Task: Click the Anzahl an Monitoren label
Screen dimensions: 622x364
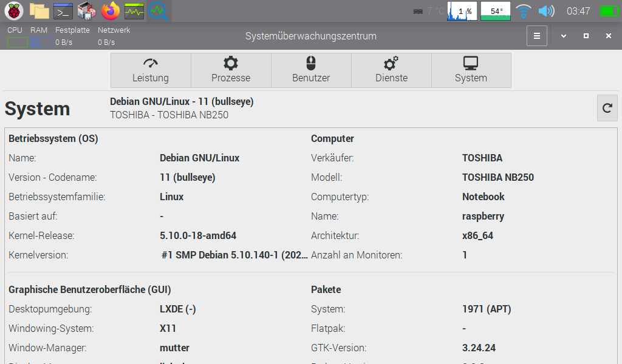Action: coord(357,255)
